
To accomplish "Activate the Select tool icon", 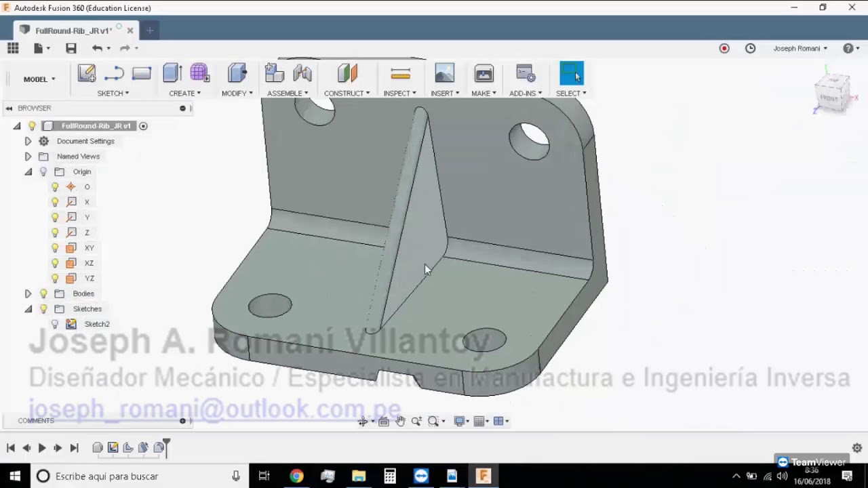I will click(x=571, y=73).
